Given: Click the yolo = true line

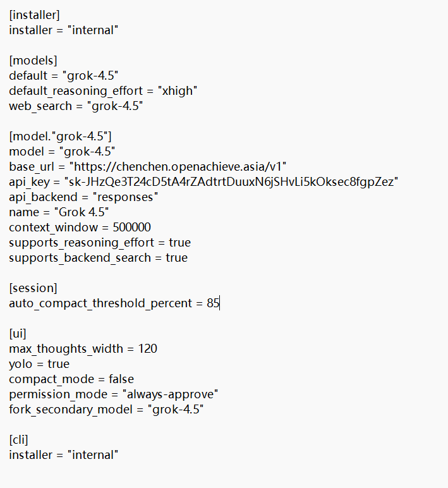Looking at the screenshot, I should (x=39, y=364).
